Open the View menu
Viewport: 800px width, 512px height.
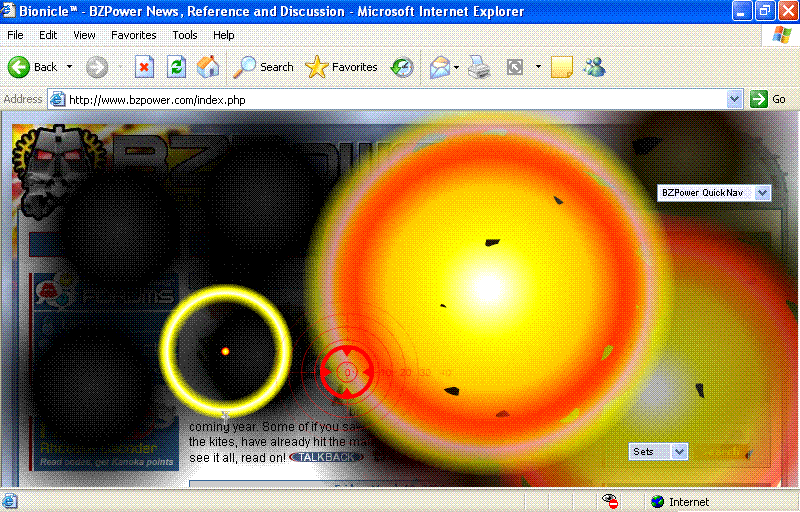coord(84,35)
